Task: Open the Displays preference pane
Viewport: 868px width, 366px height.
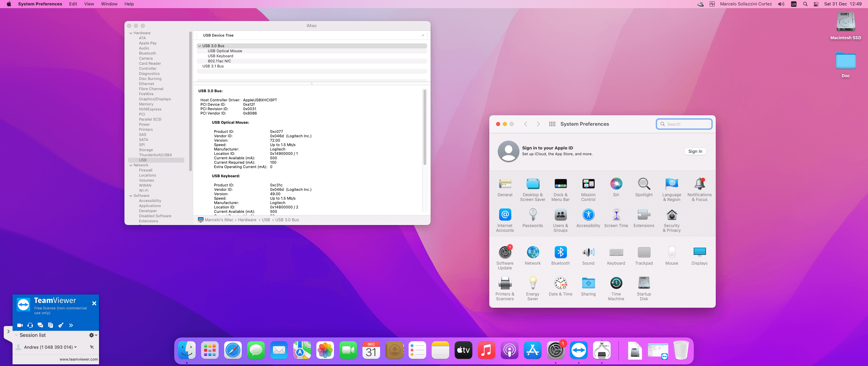Action: pyautogui.click(x=699, y=252)
